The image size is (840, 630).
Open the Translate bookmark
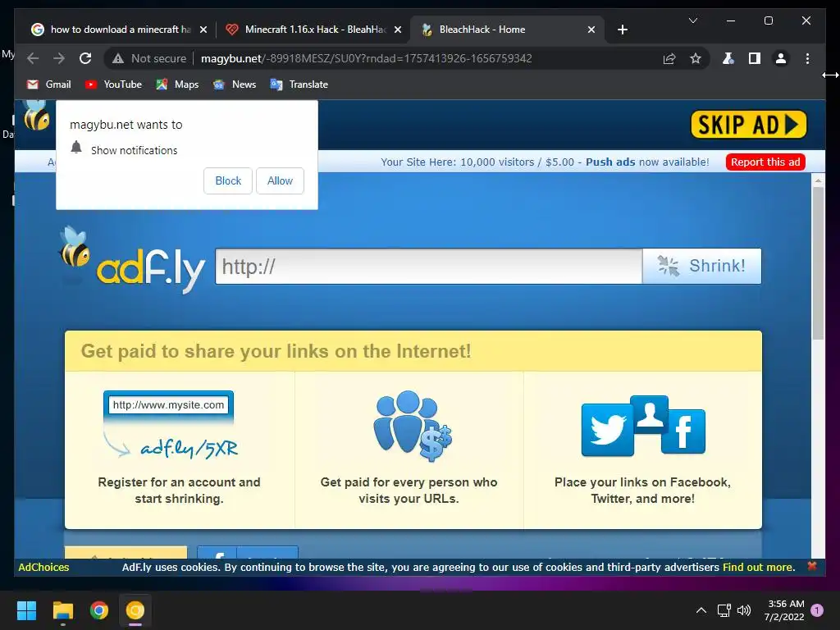pos(299,84)
